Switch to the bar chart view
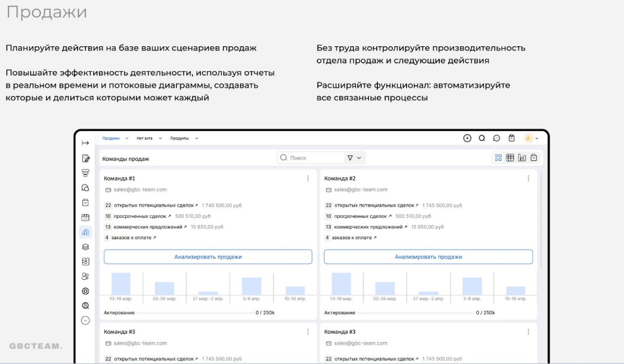This screenshot has width=624, height=364. pyautogui.click(x=521, y=158)
